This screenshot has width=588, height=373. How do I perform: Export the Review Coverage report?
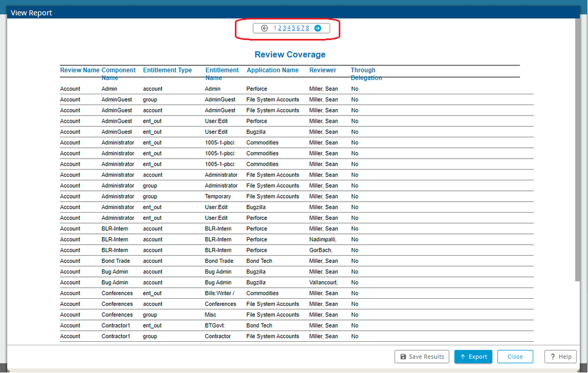pyautogui.click(x=473, y=357)
